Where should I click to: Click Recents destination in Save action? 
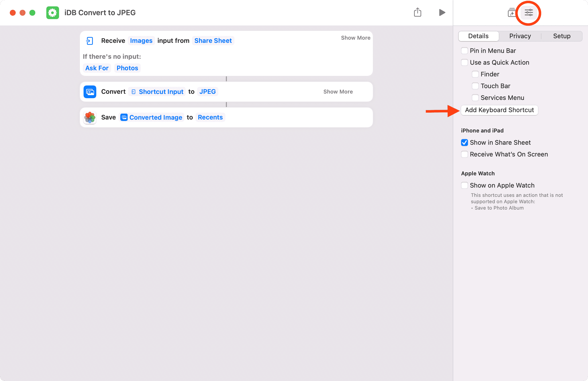point(210,117)
